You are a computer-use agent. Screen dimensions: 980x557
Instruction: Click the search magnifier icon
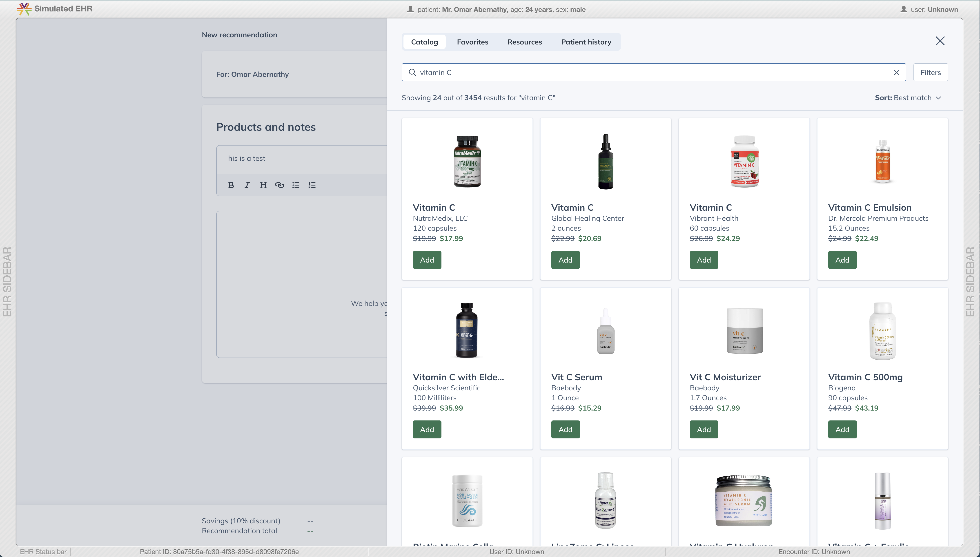pyautogui.click(x=412, y=72)
